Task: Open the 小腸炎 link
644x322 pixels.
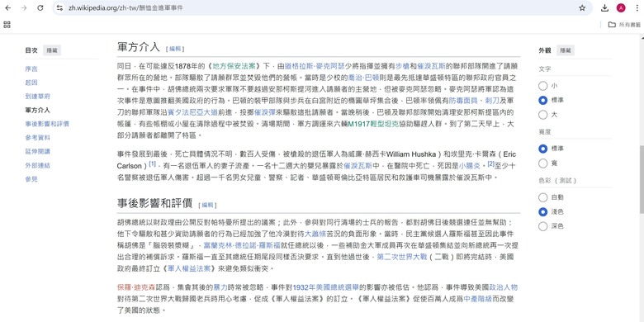Action: (x=470, y=166)
